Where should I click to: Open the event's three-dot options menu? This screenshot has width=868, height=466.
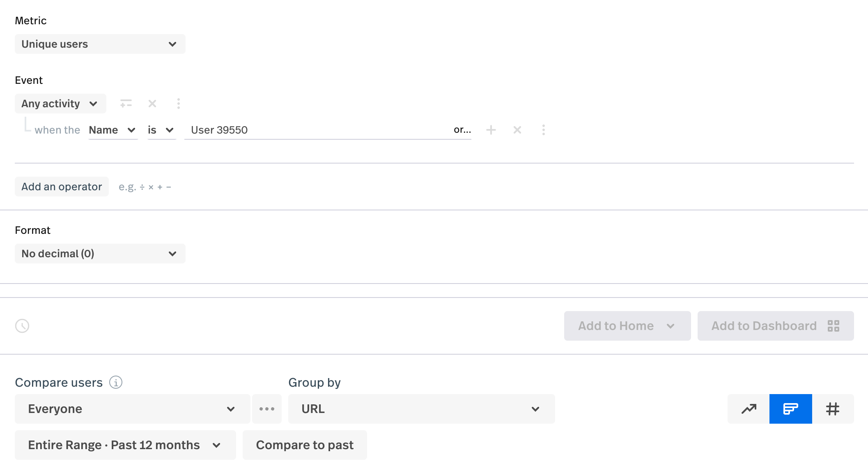(x=179, y=104)
